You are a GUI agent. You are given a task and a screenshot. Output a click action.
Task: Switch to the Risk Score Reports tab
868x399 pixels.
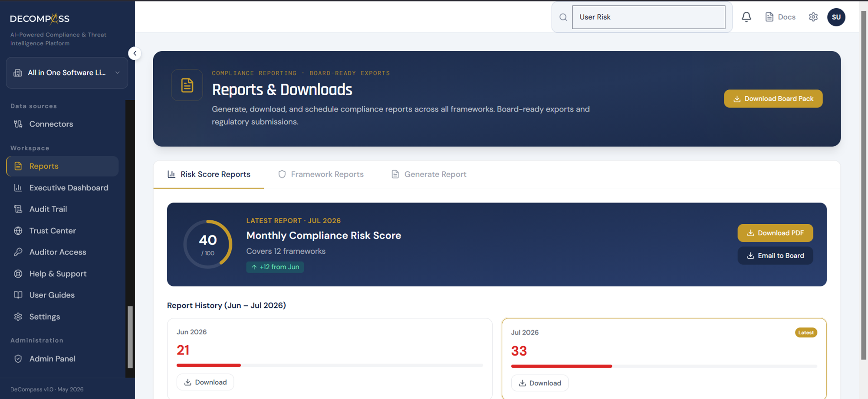[209, 174]
